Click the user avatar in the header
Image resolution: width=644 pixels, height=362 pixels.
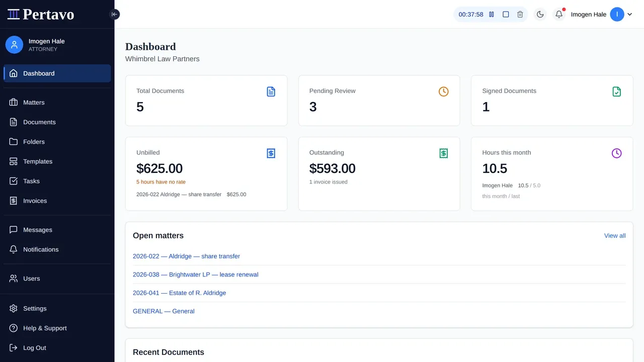click(x=617, y=15)
